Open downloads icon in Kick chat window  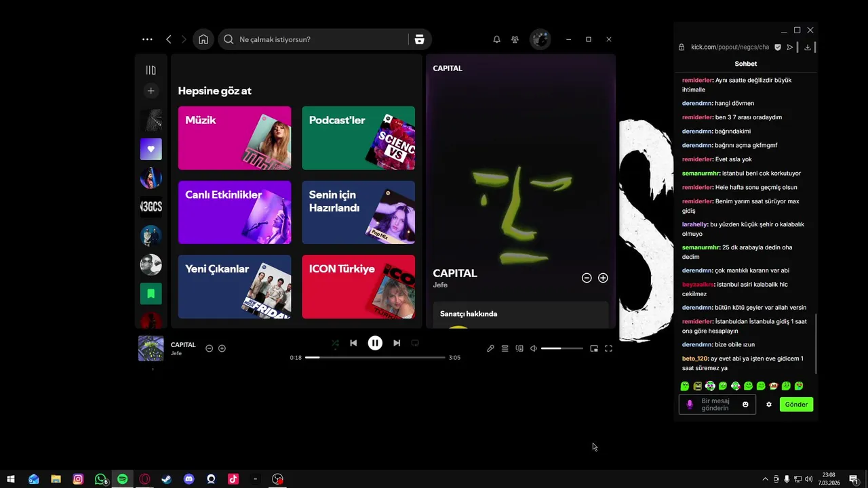click(808, 47)
